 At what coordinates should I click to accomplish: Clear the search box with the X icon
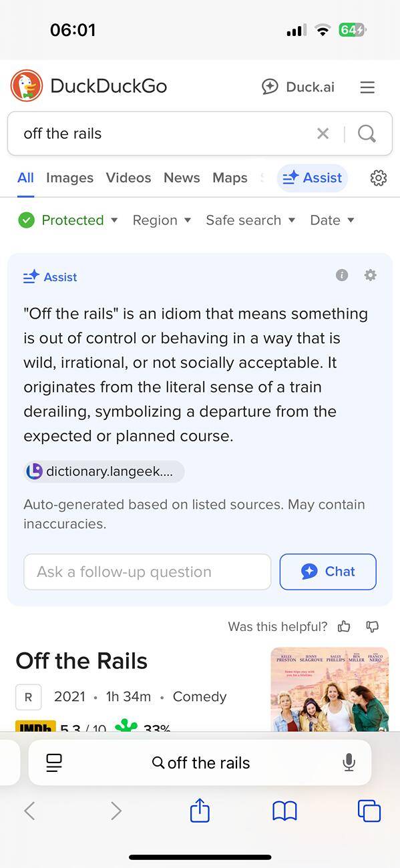(323, 134)
